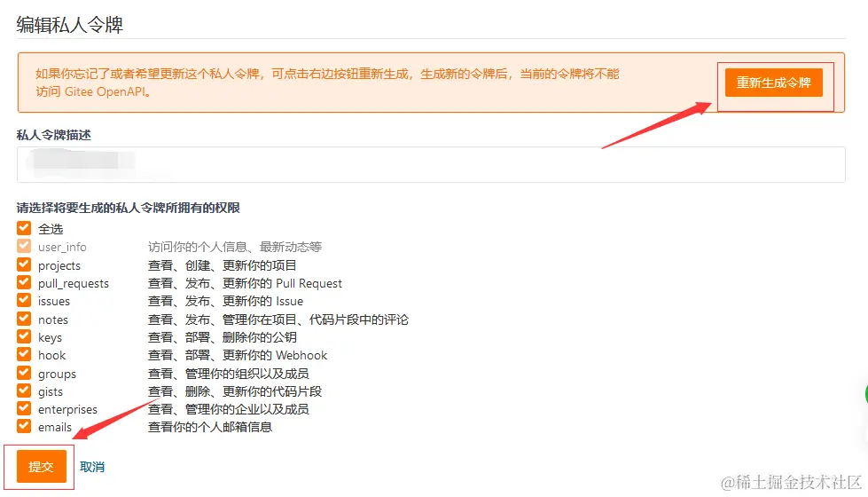The width and height of the screenshot is (868, 497).
Task: Click description 查看、部署、删除你的公钥
Action: 222,337
